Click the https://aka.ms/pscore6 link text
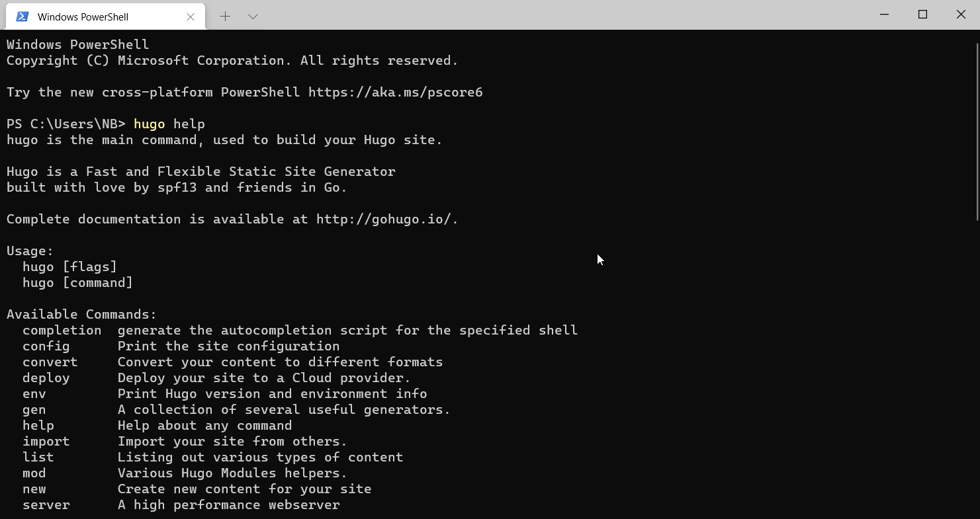 click(395, 92)
